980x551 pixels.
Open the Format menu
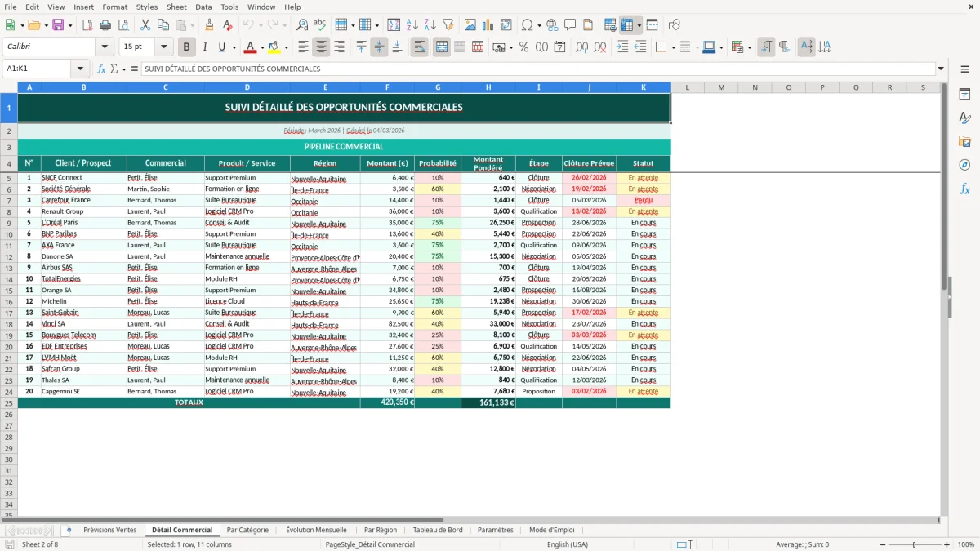tap(114, 7)
